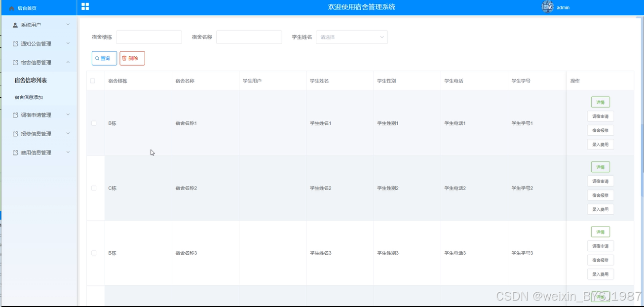Click 录入费用 button for 宿舍名称2 row
Image resolution: width=644 pixels, height=307 pixels.
tap(601, 209)
